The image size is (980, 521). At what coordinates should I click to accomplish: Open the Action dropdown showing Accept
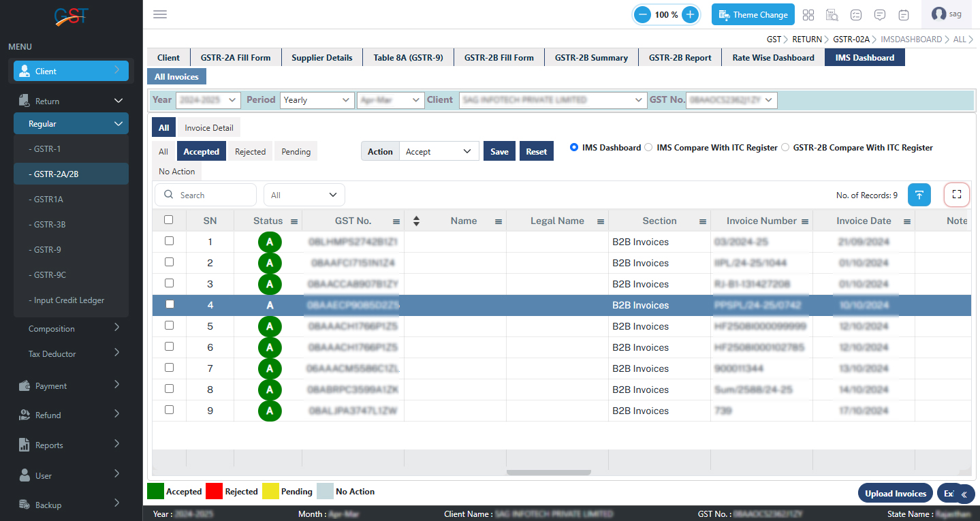click(439, 152)
